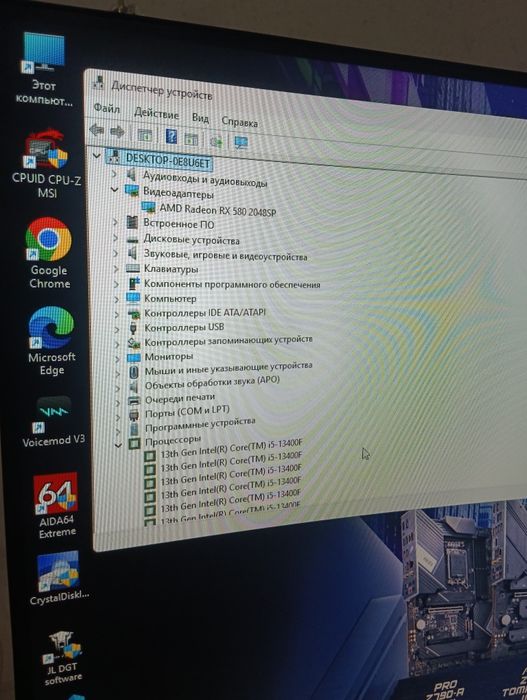Click the Процессоры chip icon
The image size is (527, 700).
[x=134, y=443]
